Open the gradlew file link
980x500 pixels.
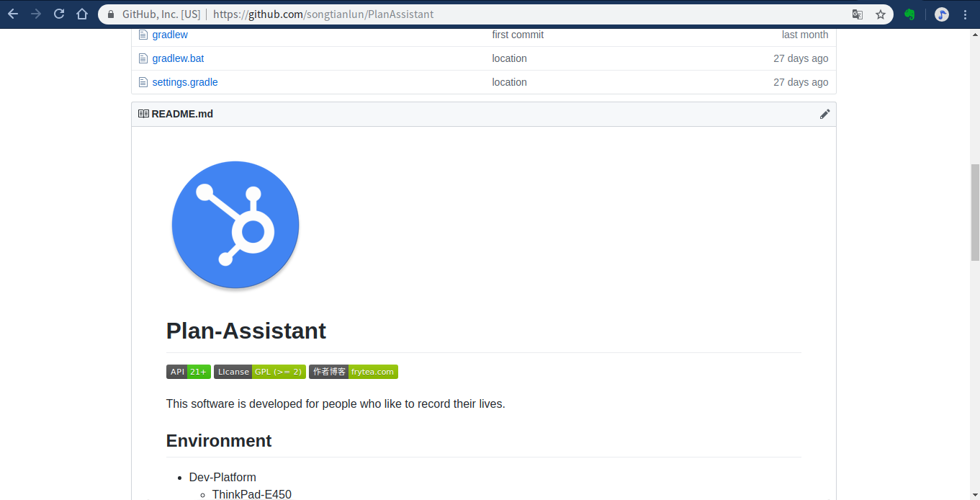(x=170, y=35)
